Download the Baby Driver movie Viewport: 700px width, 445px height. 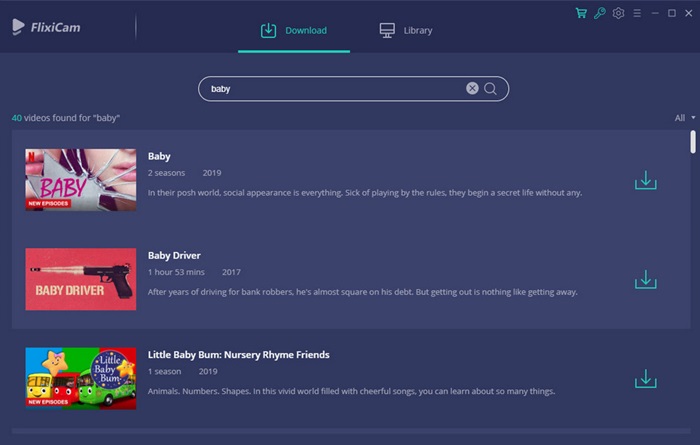(646, 279)
